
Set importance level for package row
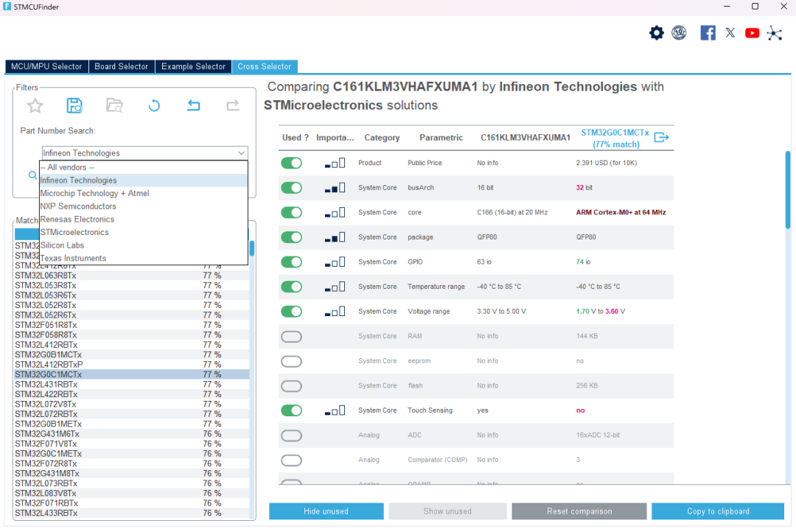(335, 237)
